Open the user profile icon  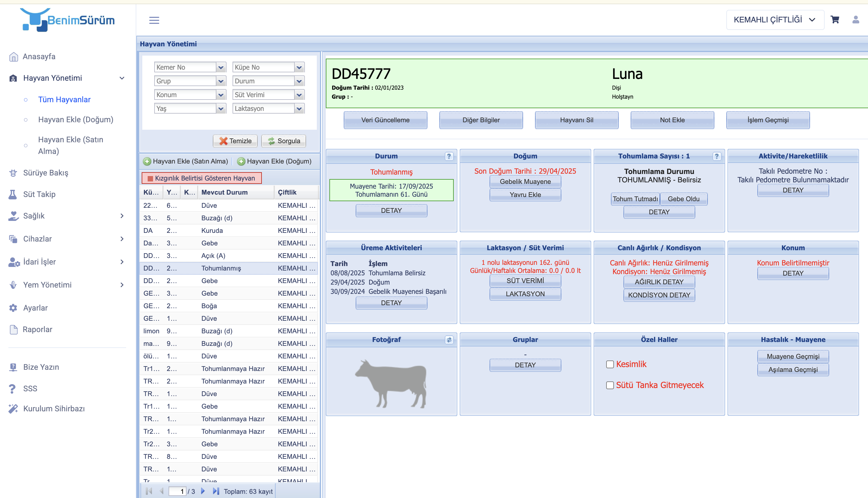855,20
